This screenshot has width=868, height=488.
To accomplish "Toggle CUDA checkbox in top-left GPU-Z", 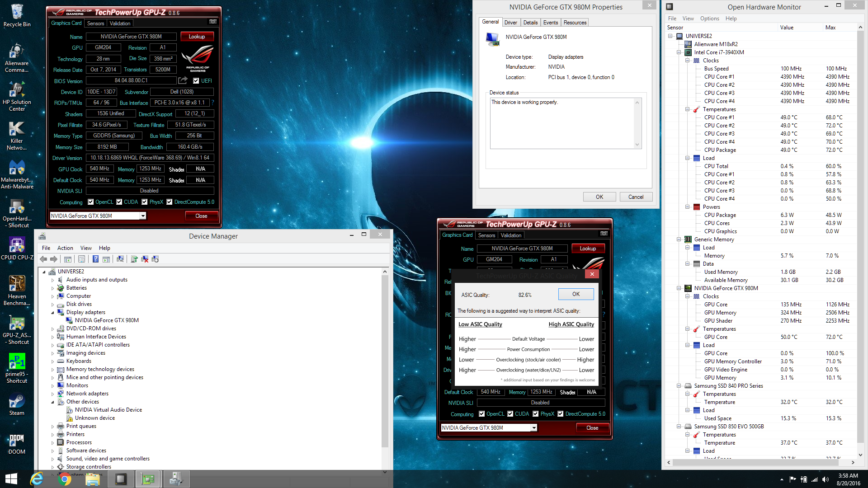I will point(119,202).
